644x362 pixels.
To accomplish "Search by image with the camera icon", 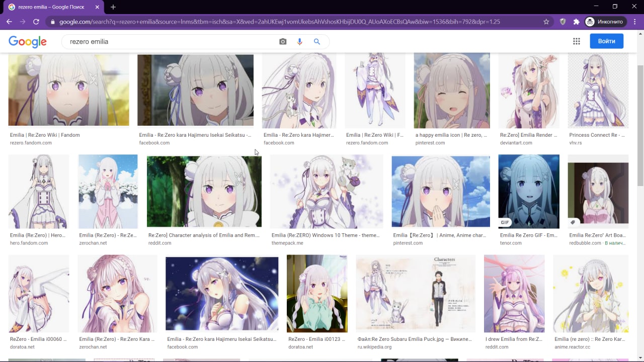I will click(283, 42).
